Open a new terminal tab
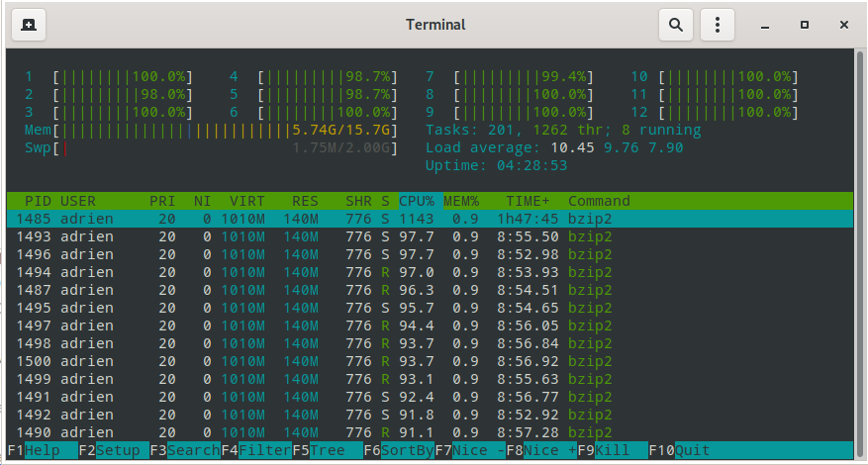The width and height of the screenshot is (868, 465). (29, 25)
